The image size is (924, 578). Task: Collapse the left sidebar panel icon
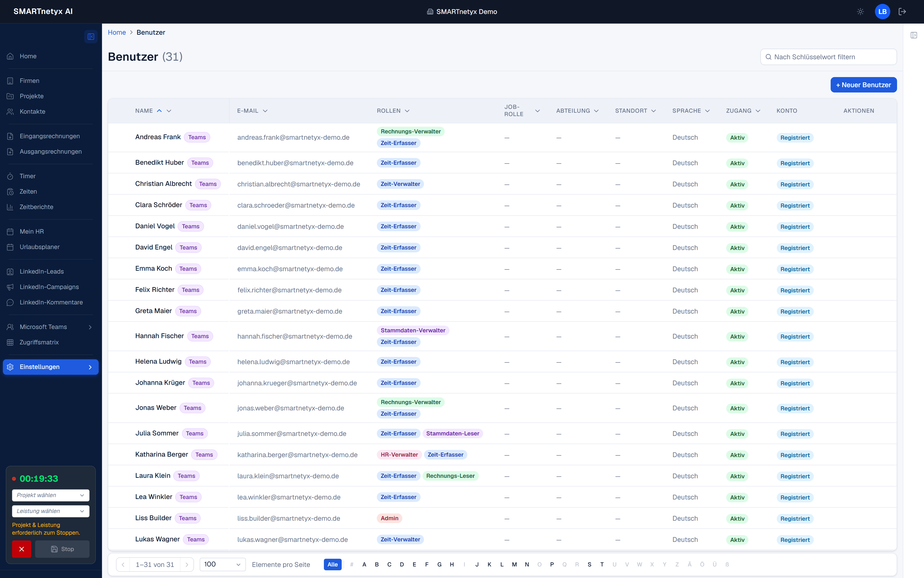(91, 37)
